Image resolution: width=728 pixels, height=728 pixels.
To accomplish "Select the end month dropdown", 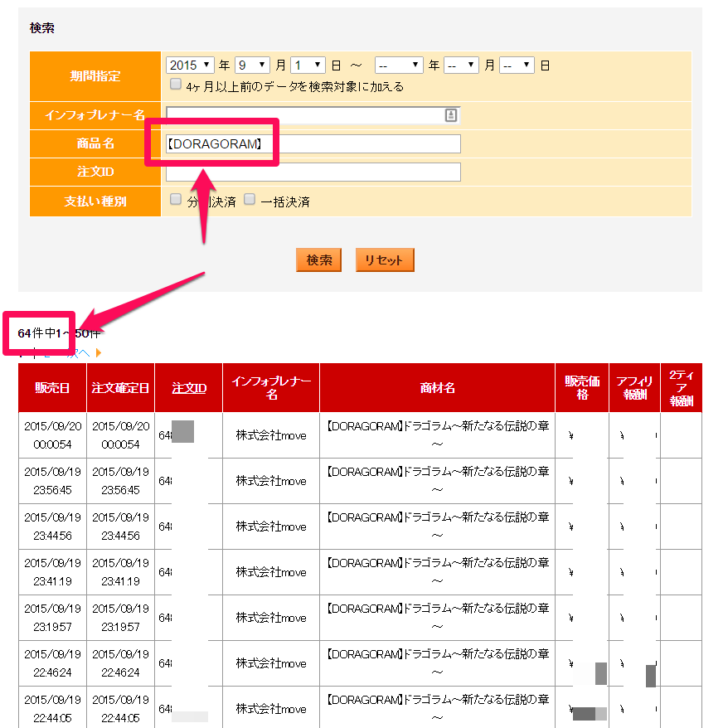I will pyautogui.click(x=461, y=65).
